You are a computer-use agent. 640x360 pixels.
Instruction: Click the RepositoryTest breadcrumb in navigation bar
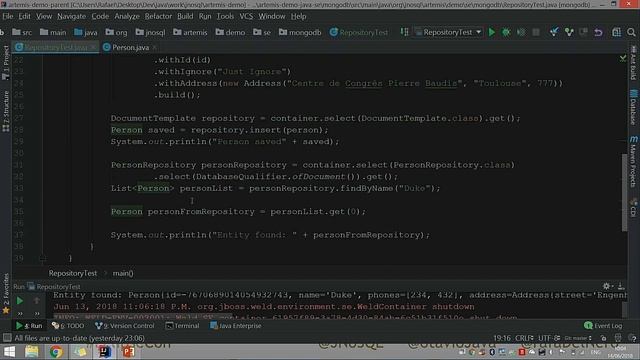point(359,32)
